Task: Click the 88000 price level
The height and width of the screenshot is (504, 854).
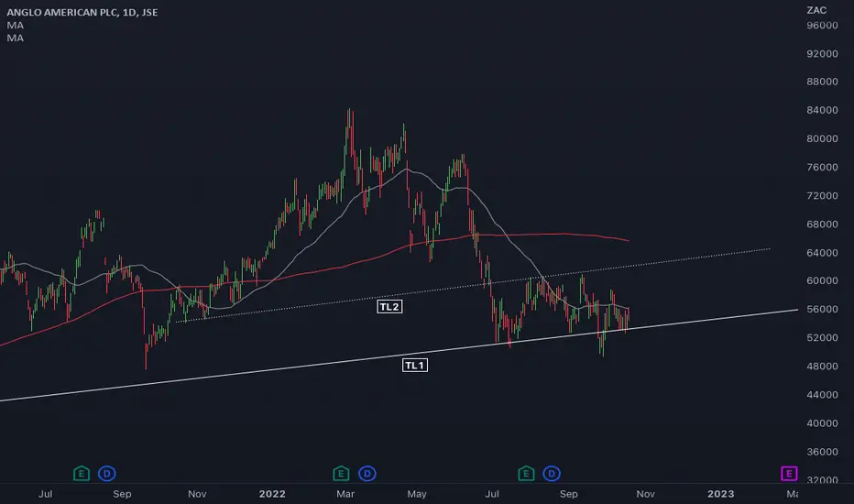Action: click(822, 82)
